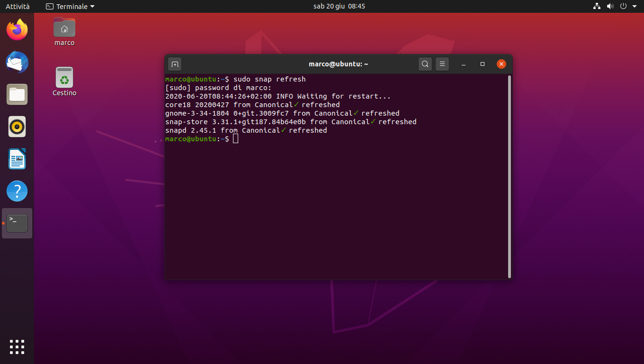Click the terminal vertical scrollbar
The width and height of the screenshot is (644, 364).
coord(510,176)
